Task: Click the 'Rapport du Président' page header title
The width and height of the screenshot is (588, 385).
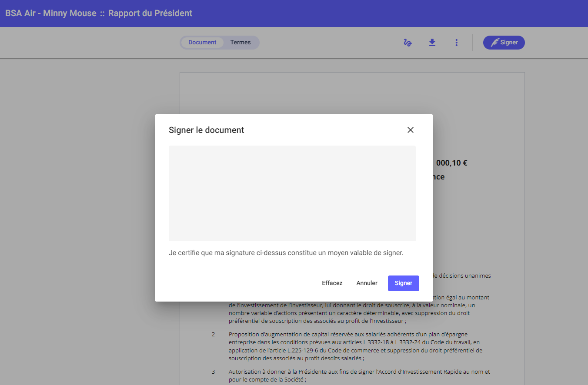Action: click(150, 13)
